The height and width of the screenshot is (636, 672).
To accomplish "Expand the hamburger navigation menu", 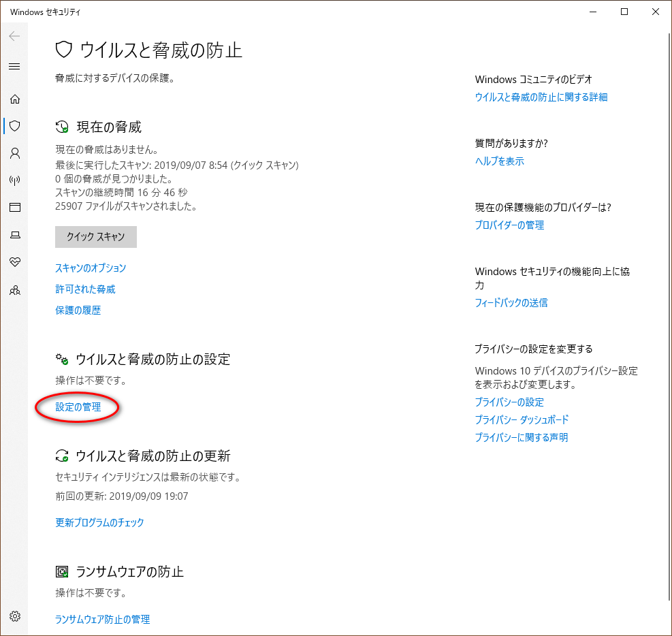I will 14,67.
